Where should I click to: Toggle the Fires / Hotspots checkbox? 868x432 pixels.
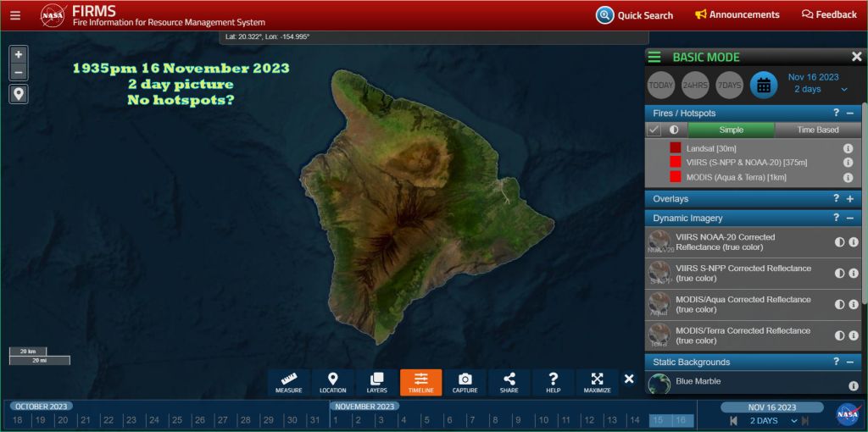(654, 130)
